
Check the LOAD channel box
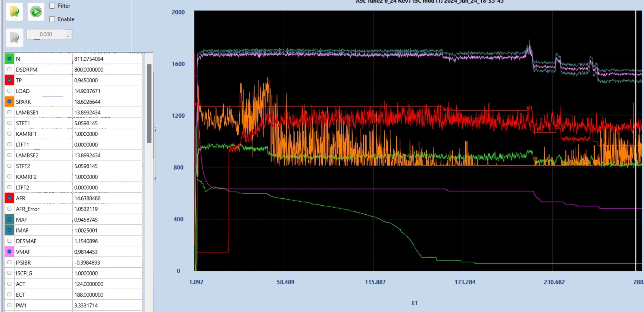[x=9, y=91]
